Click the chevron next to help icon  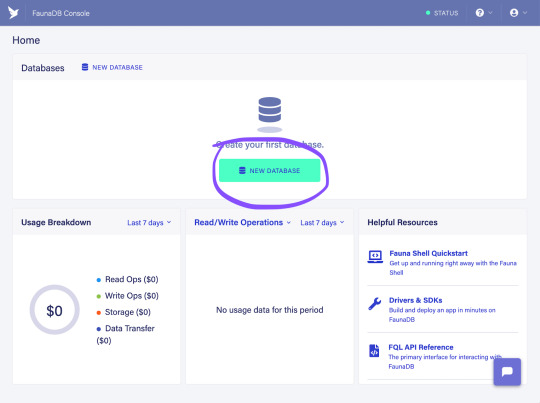click(x=490, y=13)
